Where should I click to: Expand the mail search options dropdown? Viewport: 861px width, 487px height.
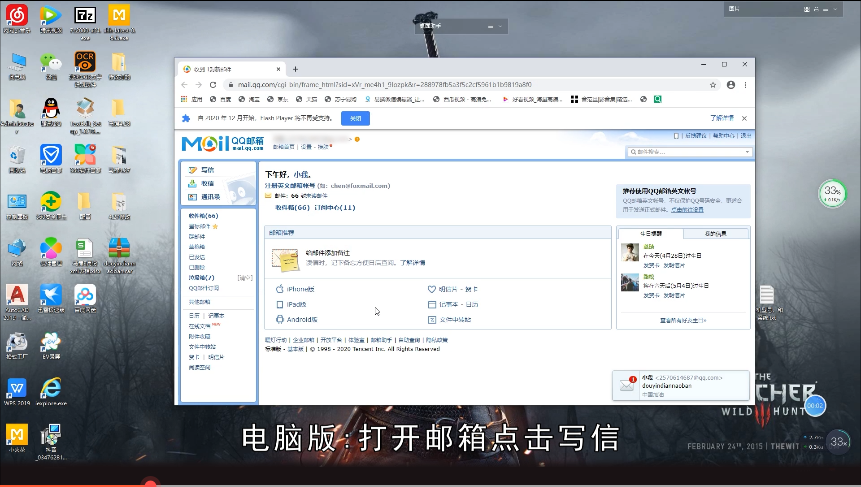click(747, 152)
